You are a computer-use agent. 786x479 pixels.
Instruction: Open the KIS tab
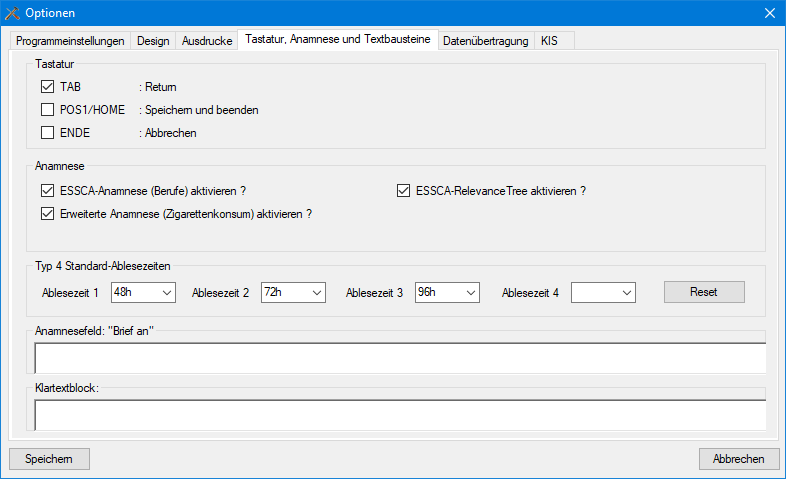click(550, 41)
